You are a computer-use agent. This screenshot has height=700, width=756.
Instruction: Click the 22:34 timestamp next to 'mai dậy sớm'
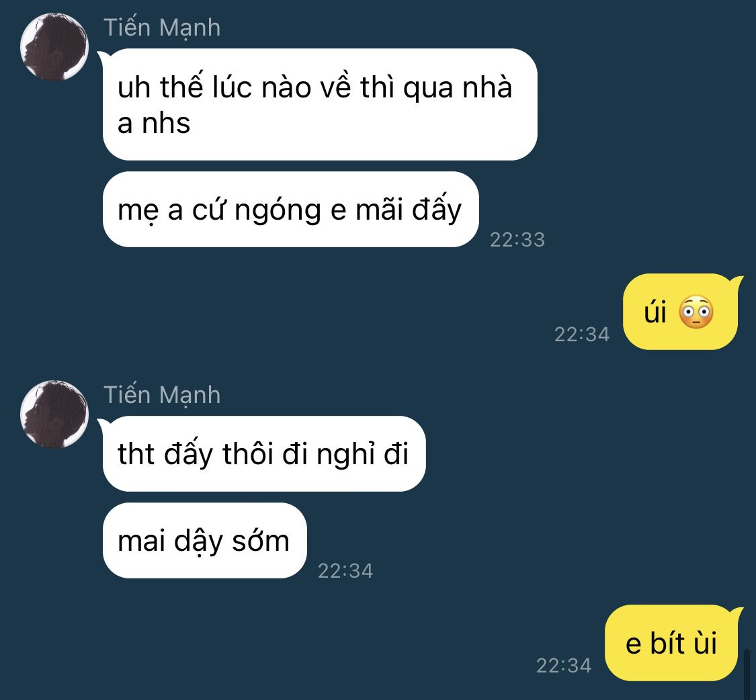pos(345,570)
